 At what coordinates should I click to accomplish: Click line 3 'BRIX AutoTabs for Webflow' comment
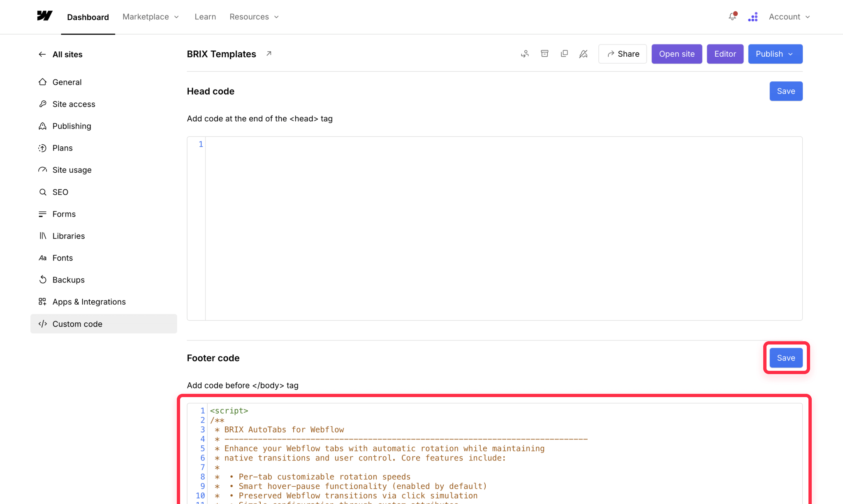tap(284, 429)
